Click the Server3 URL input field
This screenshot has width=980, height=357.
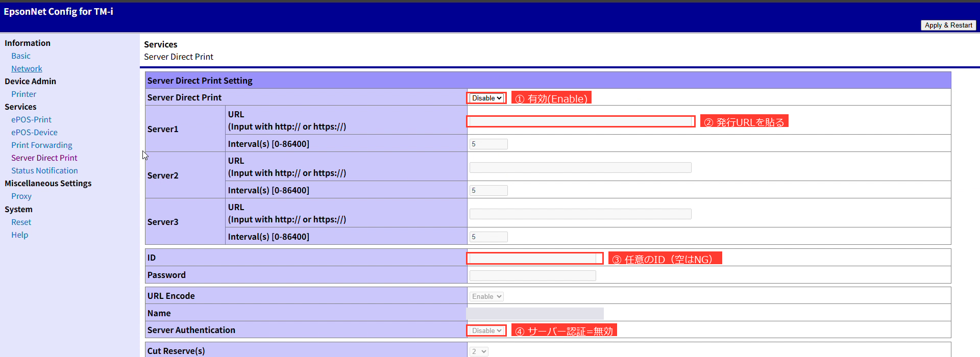(x=580, y=214)
